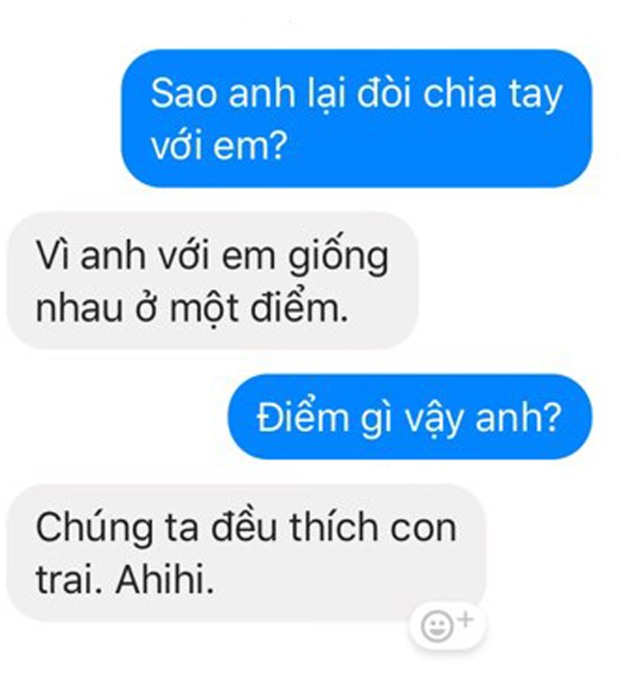Image resolution: width=640 pixels, height=674 pixels.
Task: Click the word 'Ahihi' in the last message
Action: tap(165, 580)
